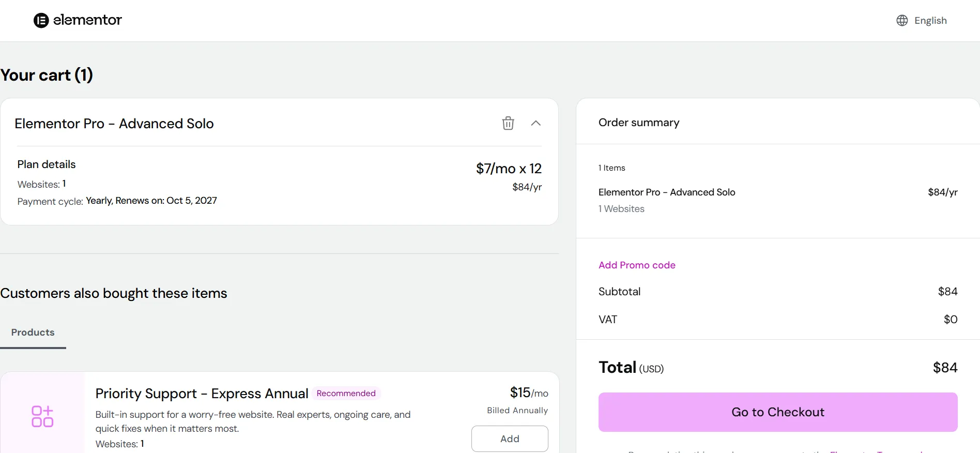Click the $84/yr price in order summary
Screen dimensions: 980x453
click(943, 192)
